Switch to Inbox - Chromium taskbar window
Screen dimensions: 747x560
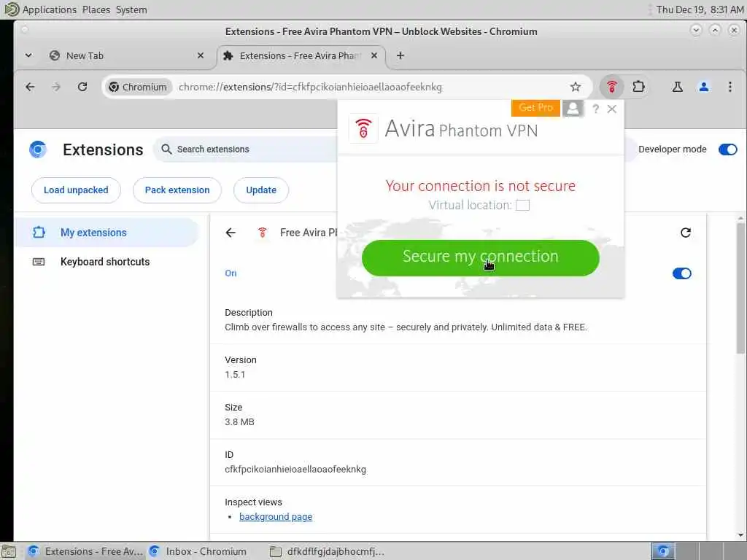[x=199, y=551]
